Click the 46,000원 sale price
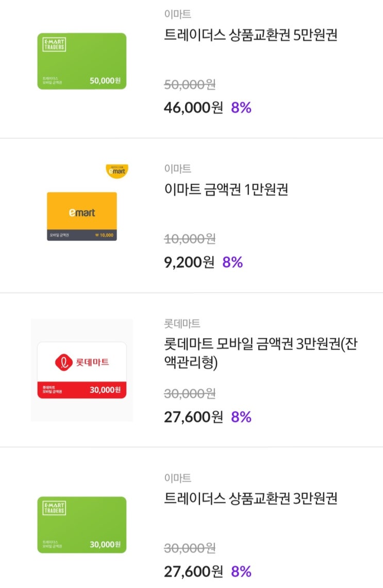The width and height of the screenshot is (383, 588). click(x=193, y=108)
